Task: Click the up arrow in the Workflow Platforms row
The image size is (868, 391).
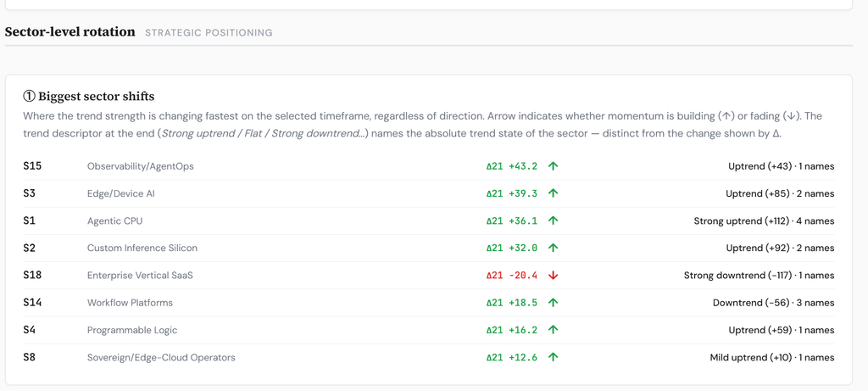Action: click(x=553, y=303)
